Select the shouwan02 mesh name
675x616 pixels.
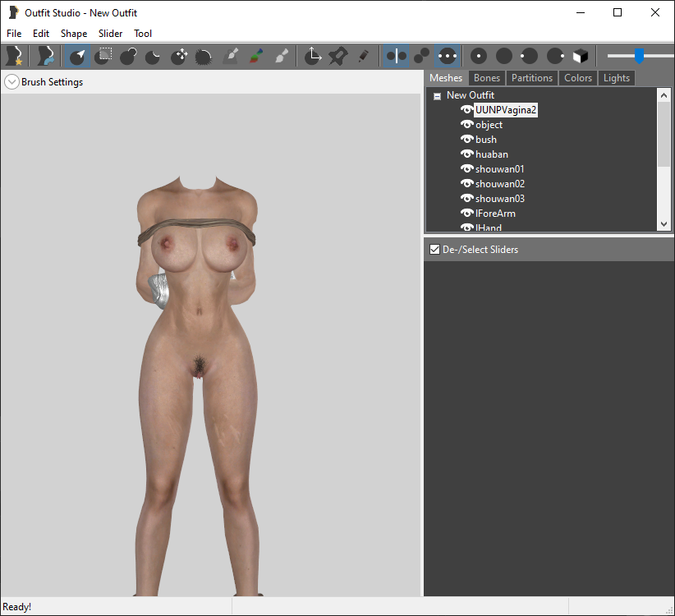pos(500,184)
